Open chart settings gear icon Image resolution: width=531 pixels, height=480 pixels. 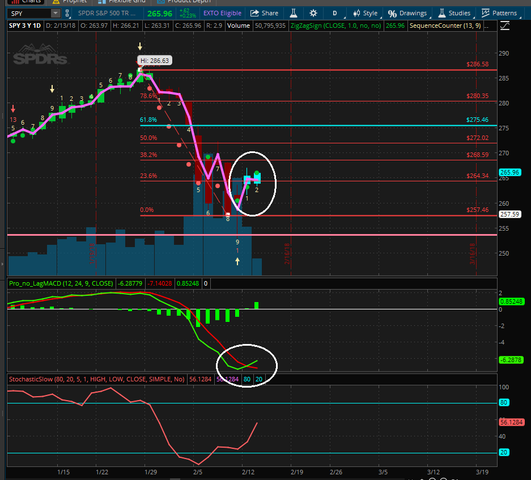pos(313,13)
